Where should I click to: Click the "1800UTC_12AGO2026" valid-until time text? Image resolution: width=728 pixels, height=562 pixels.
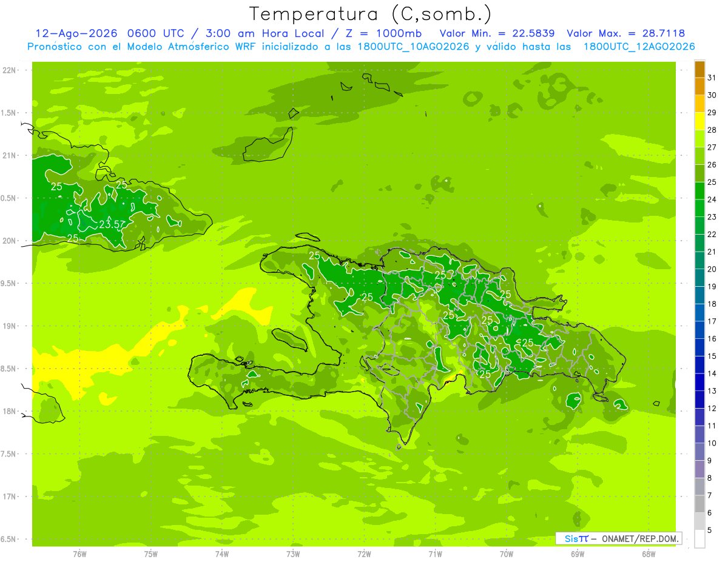click(639, 47)
